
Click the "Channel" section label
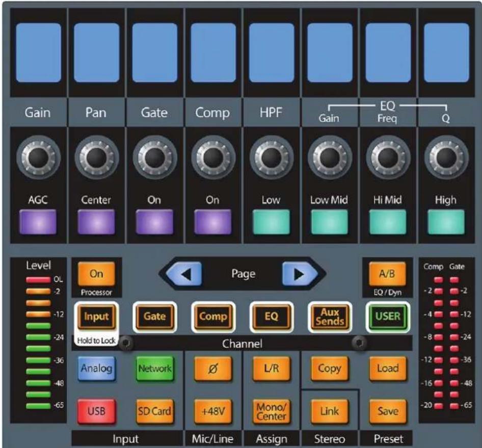coord(242,344)
